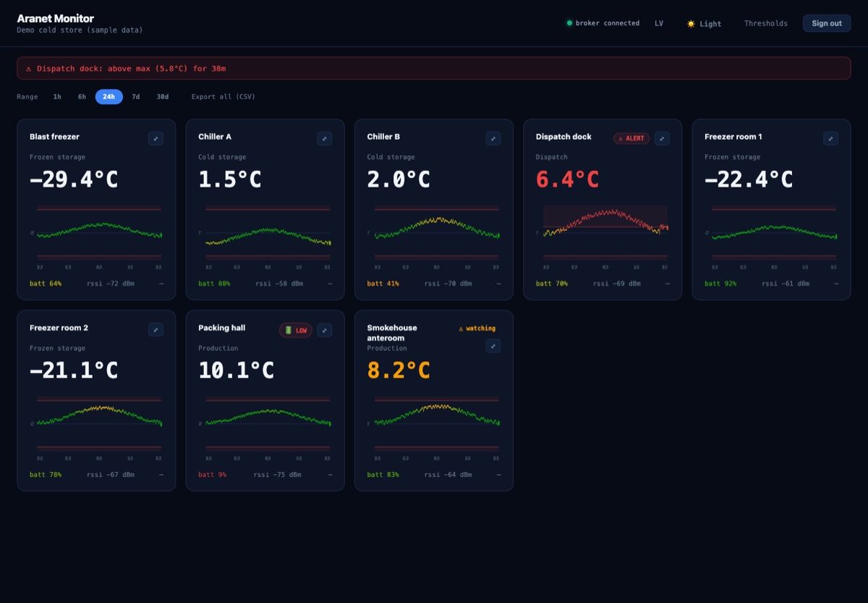Screen dimensions: 868x603
Task: Click the Freezer room 2 card title
Action: click(59, 328)
